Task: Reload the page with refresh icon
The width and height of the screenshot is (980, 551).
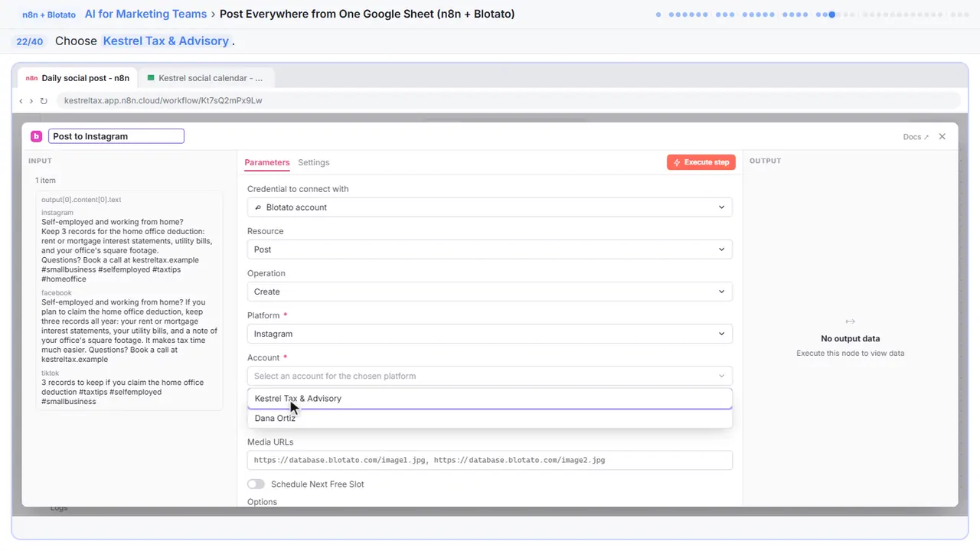Action: [44, 101]
